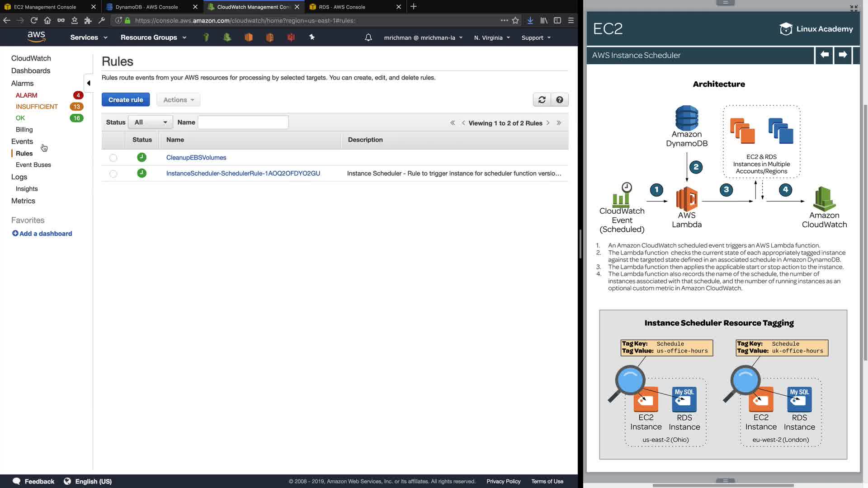868x488 pixels.
Task: Click the notifications bell icon
Action: pyautogui.click(x=368, y=38)
